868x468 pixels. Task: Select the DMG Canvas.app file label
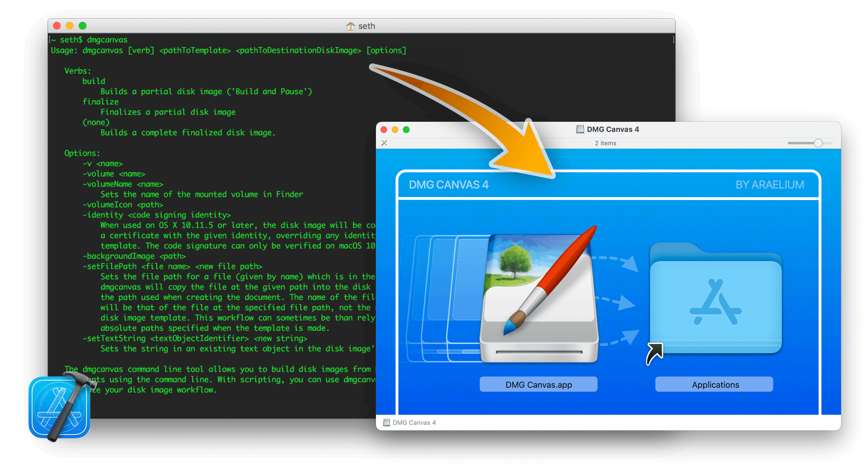(x=538, y=384)
